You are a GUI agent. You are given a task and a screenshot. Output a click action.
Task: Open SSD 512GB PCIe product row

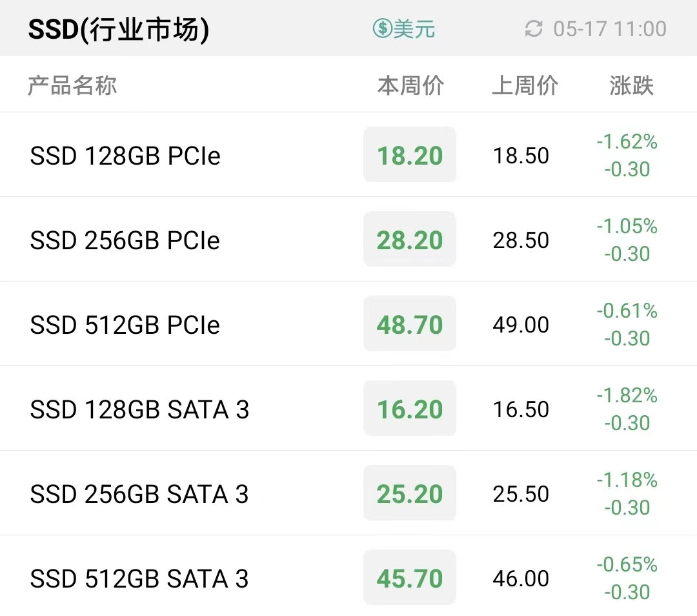pos(348,323)
